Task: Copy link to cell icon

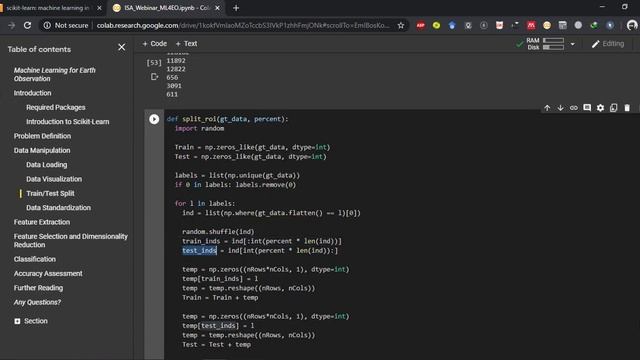Action: pyautogui.click(x=573, y=108)
